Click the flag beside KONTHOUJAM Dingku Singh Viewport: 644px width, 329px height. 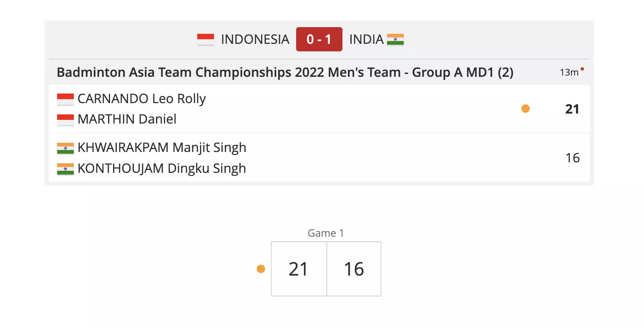pyautogui.click(x=65, y=169)
